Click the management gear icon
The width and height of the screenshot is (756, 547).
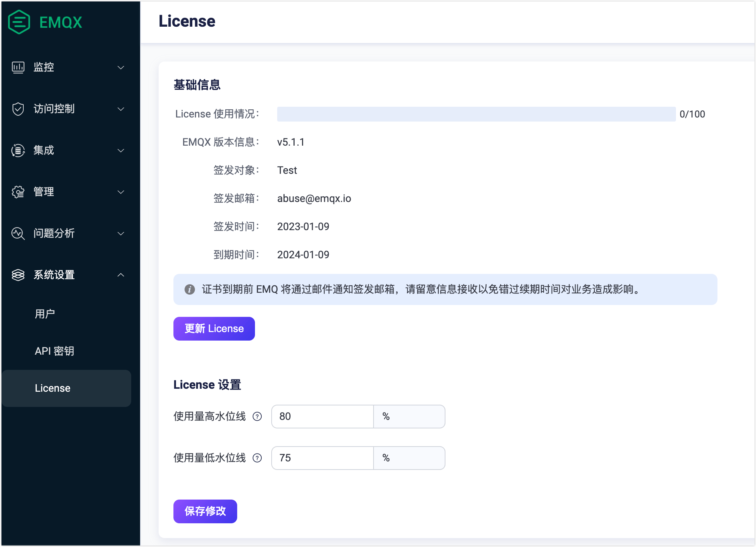click(x=18, y=192)
